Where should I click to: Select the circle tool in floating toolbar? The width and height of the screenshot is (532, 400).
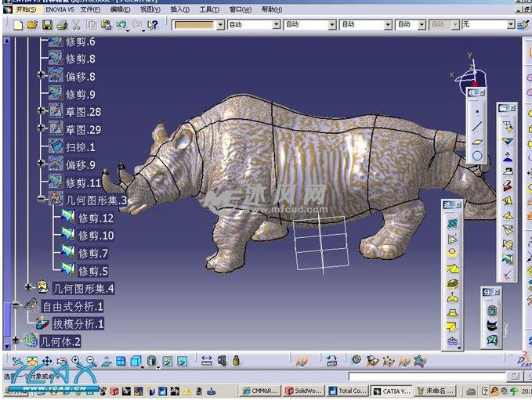click(x=476, y=156)
